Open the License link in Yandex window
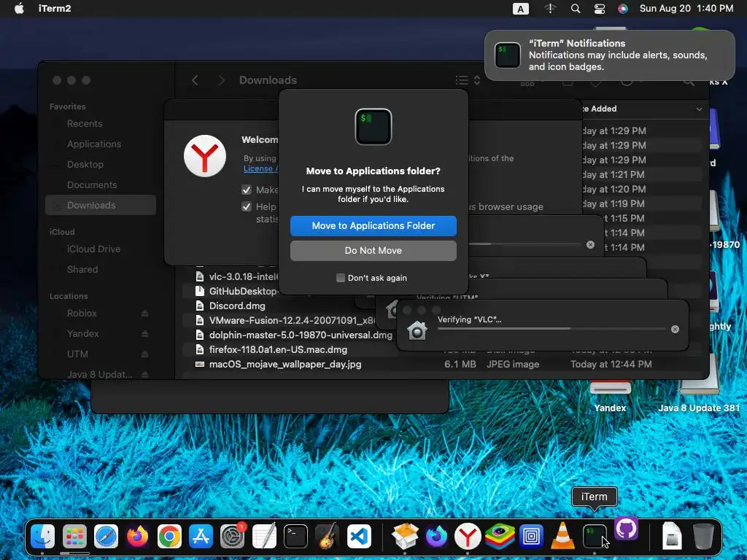747x560 pixels. [260, 168]
